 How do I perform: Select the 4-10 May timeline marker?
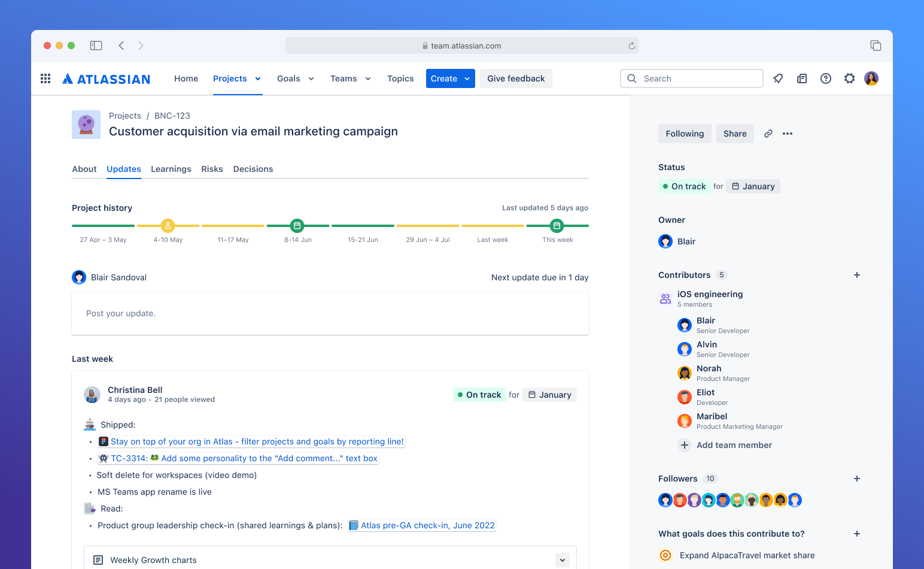click(x=168, y=226)
